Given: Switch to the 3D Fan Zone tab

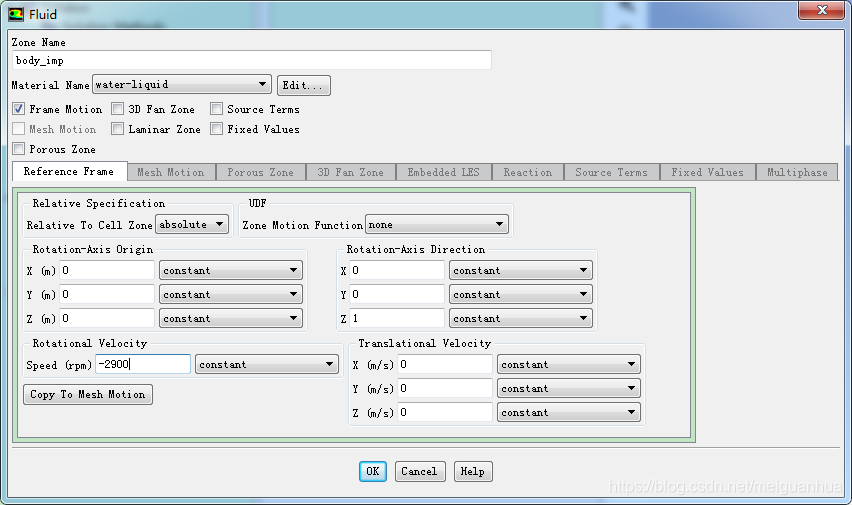Looking at the screenshot, I should tap(350, 172).
